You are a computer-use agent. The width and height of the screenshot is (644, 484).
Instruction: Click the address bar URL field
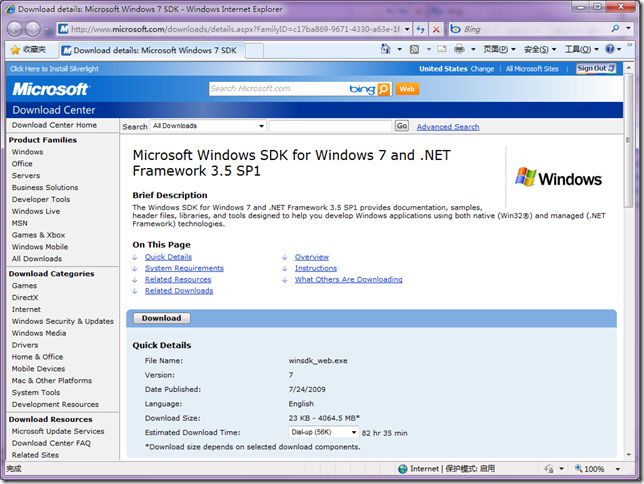(x=235, y=29)
